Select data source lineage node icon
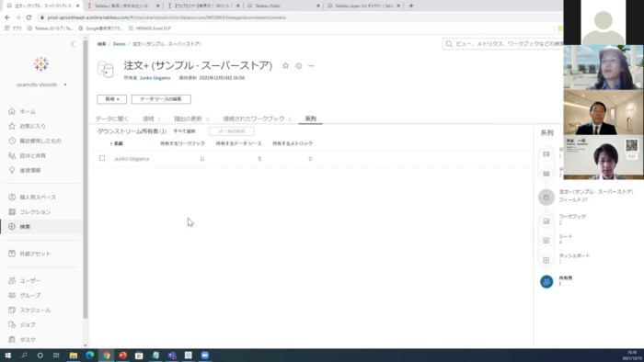 click(x=546, y=198)
